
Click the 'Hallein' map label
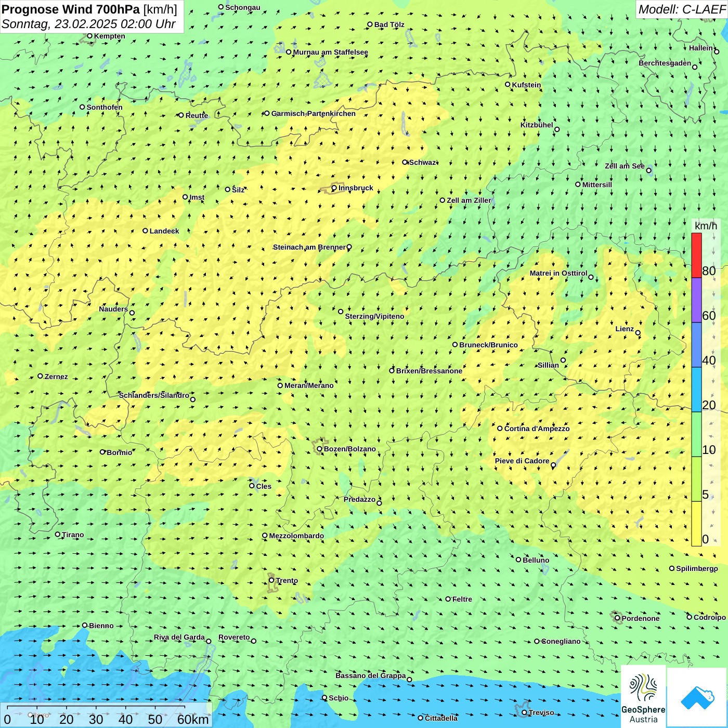tap(701, 48)
